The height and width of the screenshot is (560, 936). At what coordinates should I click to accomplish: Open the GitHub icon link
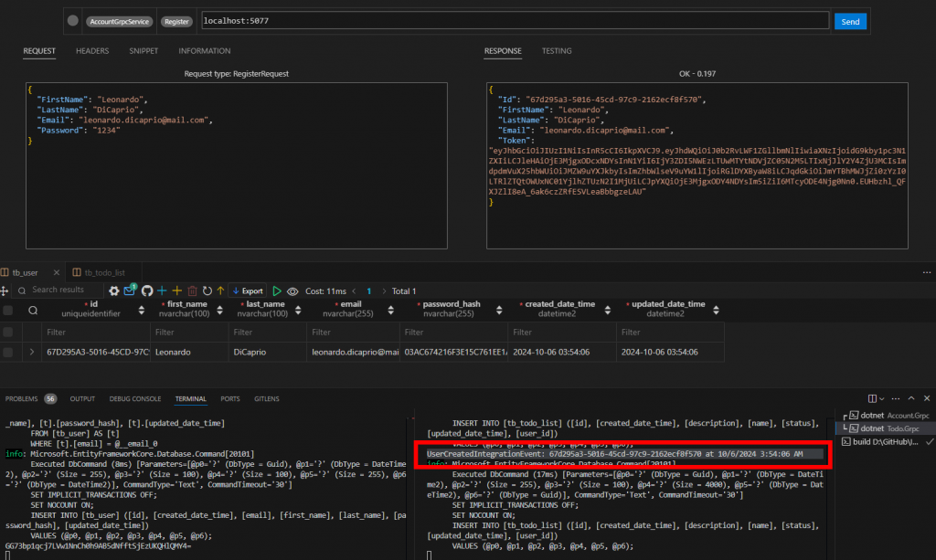point(147,291)
